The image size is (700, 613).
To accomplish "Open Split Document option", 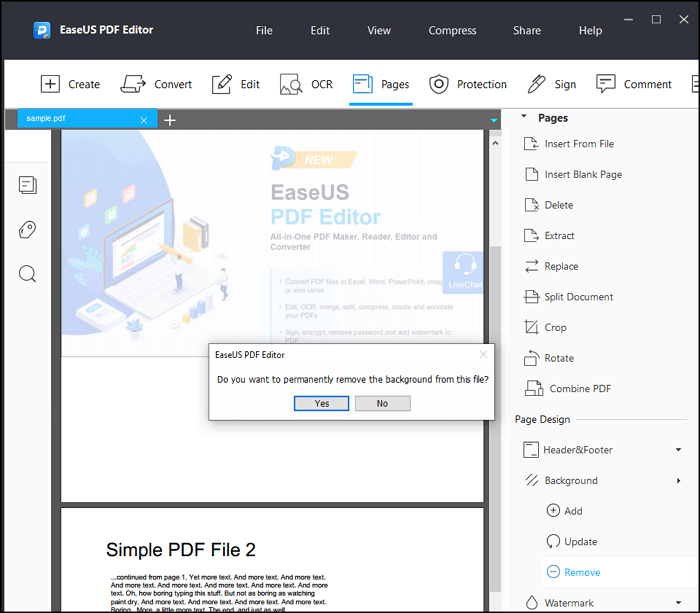I will tap(569, 297).
